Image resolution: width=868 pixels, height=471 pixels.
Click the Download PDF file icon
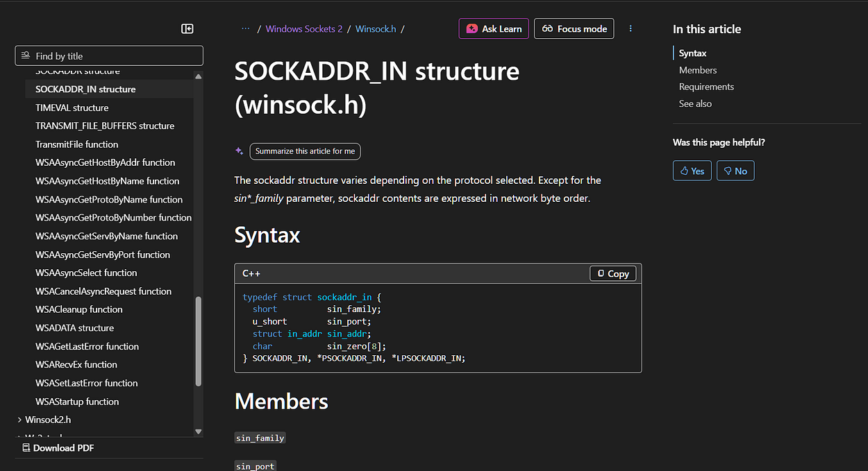click(26, 448)
